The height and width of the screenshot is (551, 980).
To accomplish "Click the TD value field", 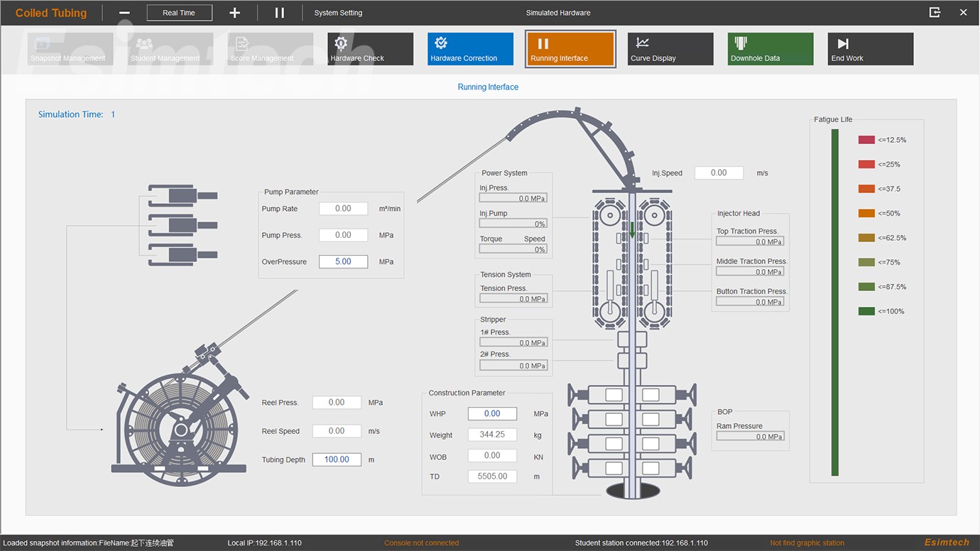I will point(492,476).
